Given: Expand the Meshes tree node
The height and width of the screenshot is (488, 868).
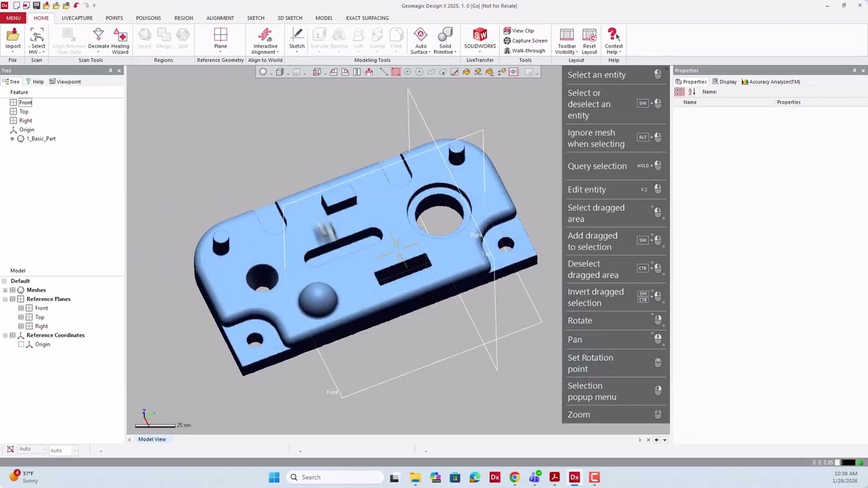Looking at the screenshot, I should [x=5, y=290].
